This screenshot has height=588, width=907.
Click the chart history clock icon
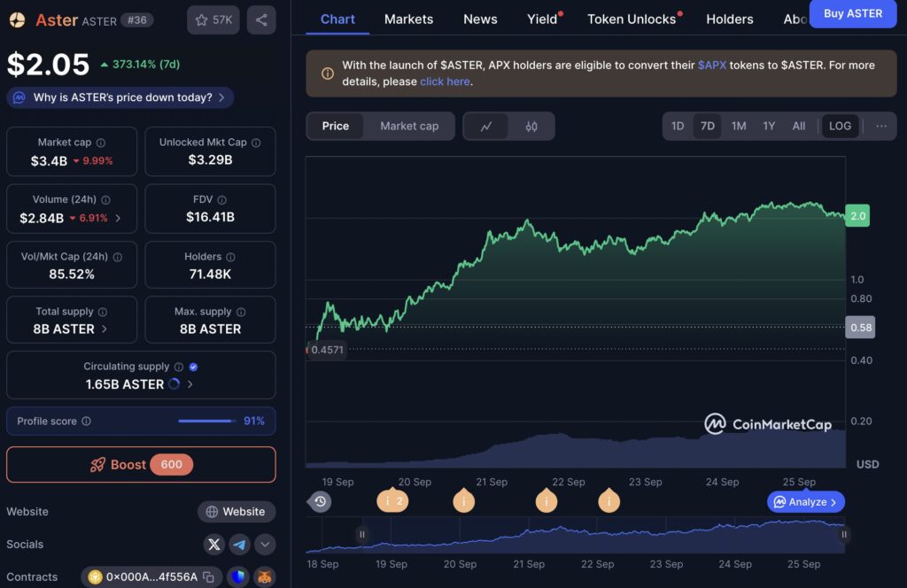[320, 501]
